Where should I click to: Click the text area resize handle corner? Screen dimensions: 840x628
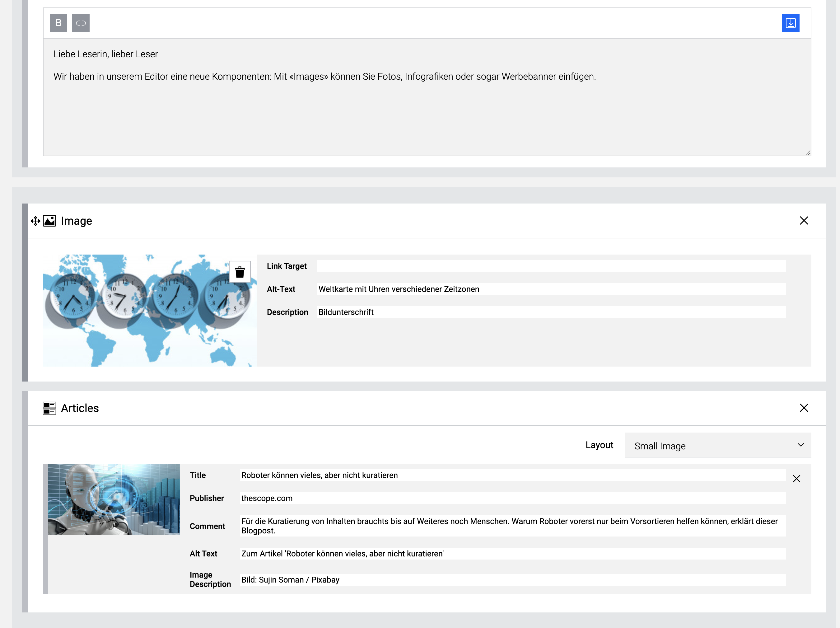click(807, 152)
